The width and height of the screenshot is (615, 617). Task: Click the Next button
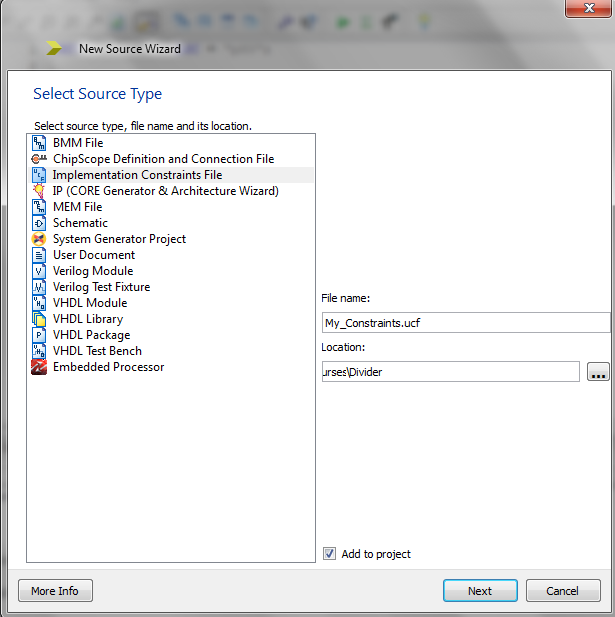(x=480, y=591)
